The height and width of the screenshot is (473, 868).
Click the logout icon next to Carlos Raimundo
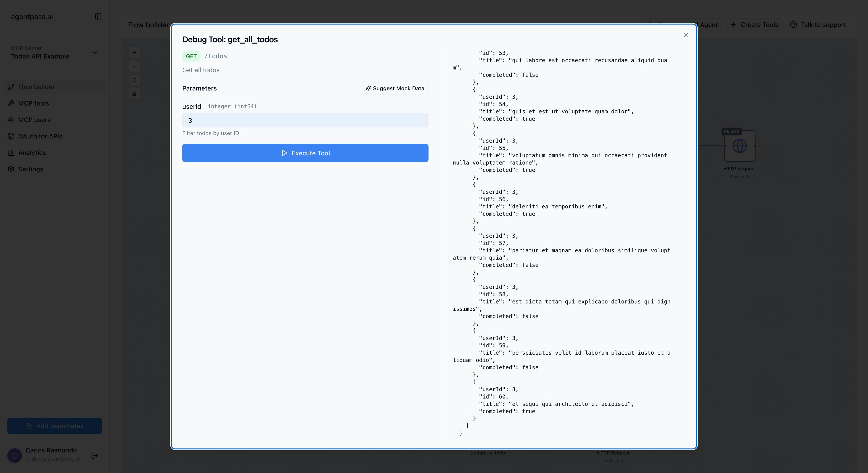pos(94,455)
